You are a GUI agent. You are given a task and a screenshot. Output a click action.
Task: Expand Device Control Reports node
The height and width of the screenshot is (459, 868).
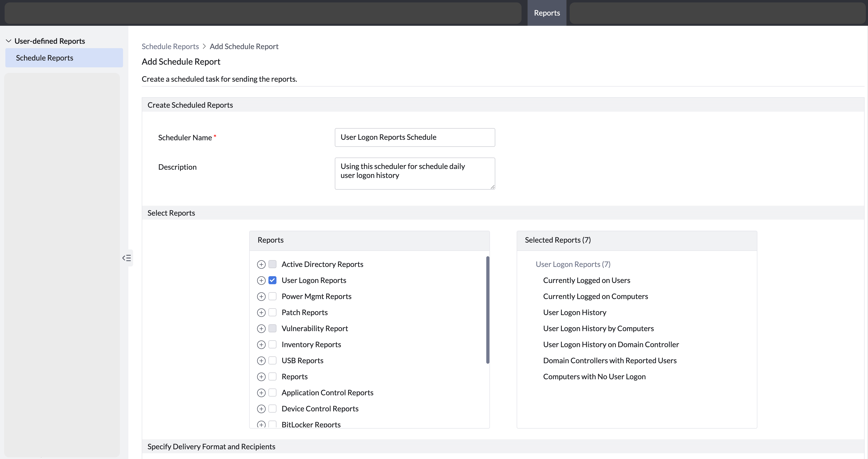(x=261, y=409)
